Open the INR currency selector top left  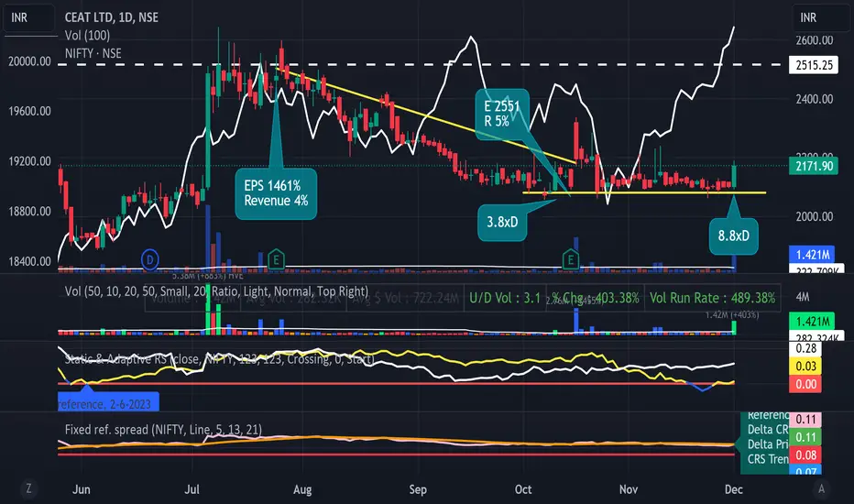[29, 17]
